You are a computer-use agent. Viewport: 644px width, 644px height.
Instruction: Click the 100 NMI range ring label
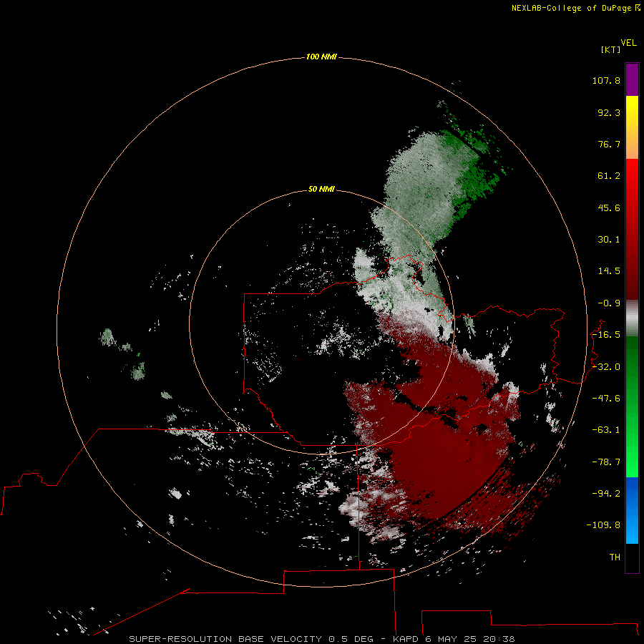tap(321, 57)
